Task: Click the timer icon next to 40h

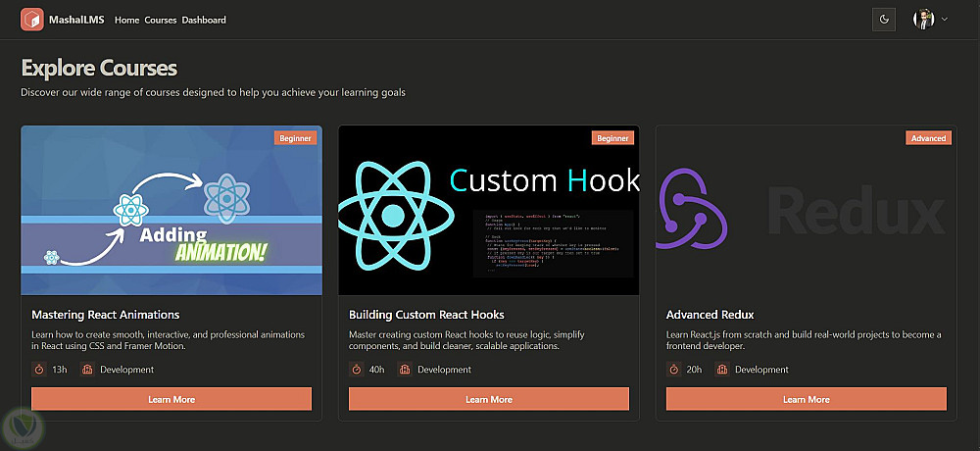Action: pos(357,370)
